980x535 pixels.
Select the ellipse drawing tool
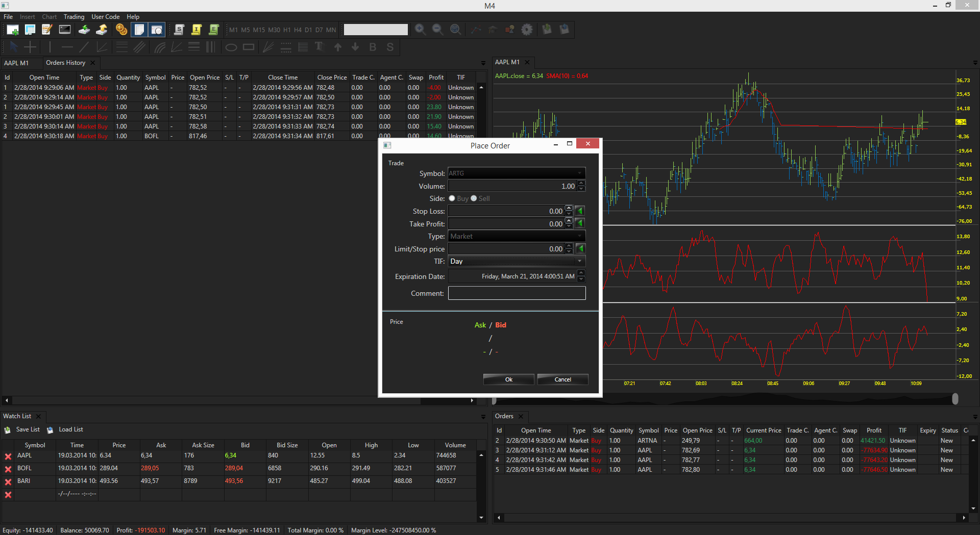pos(231,47)
